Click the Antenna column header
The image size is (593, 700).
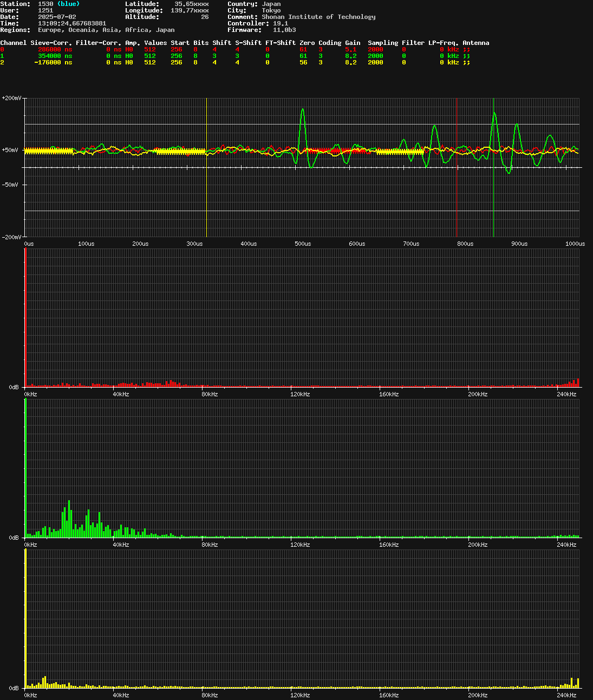coord(475,43)
